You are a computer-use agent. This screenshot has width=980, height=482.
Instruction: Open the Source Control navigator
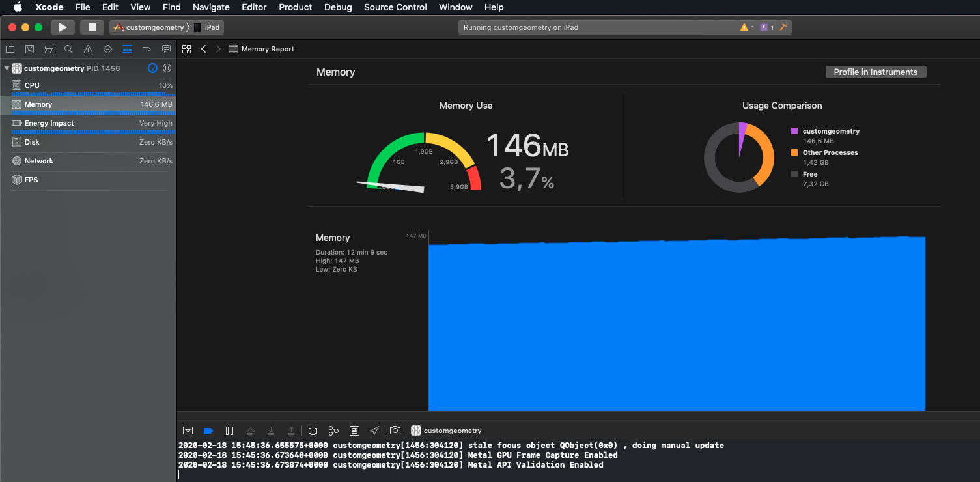tap(29, 49)
